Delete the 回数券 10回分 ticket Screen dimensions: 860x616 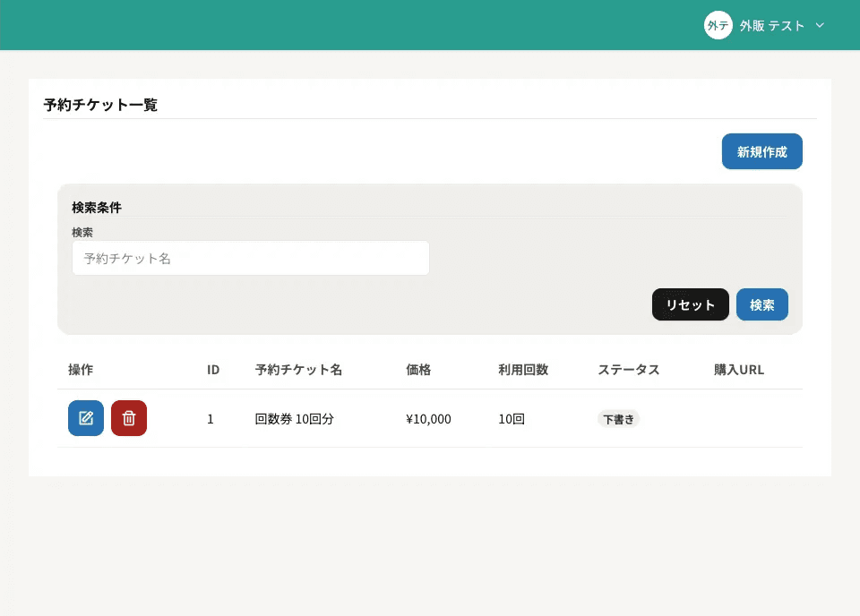[129, 418]
